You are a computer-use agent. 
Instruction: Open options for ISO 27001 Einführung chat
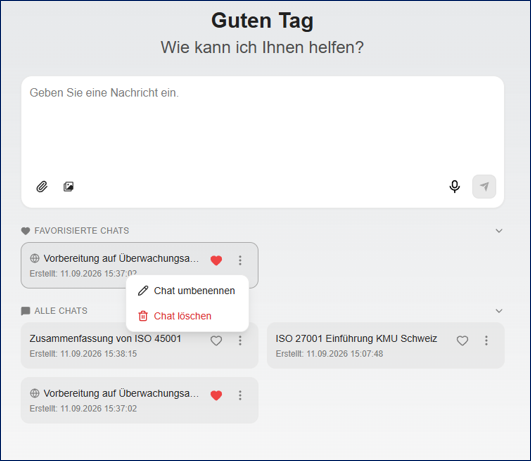(x=486, y=340)
